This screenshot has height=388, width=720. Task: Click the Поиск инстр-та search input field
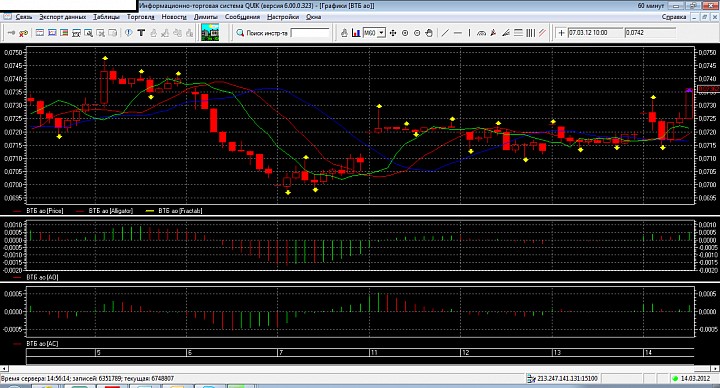coord(310,33)
